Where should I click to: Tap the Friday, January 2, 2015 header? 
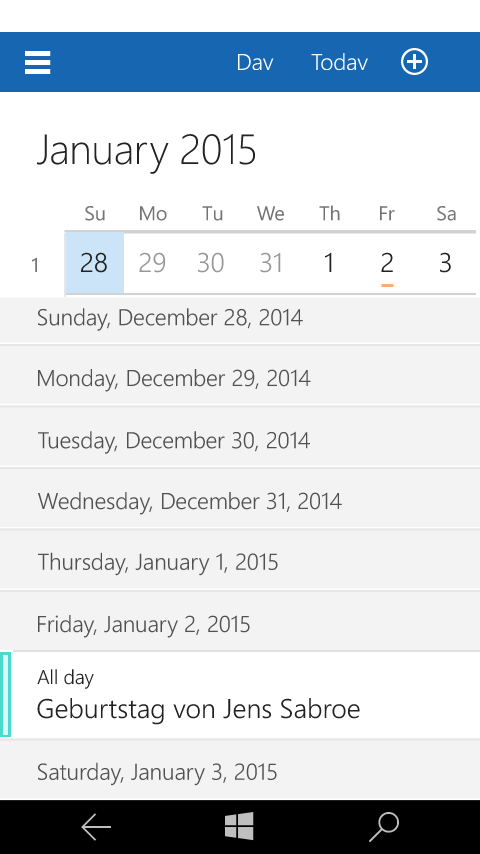point(240,621)
